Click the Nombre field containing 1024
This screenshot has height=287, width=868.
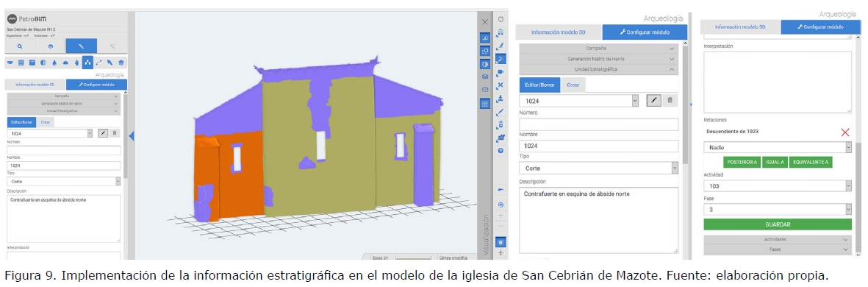pyautogui.click(x=599, y=146)
